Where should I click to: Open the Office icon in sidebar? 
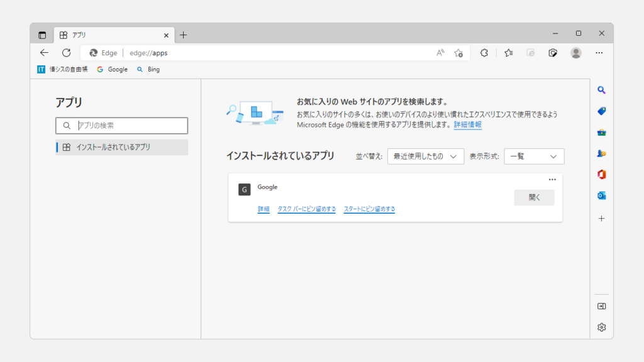tap(601, 174)
